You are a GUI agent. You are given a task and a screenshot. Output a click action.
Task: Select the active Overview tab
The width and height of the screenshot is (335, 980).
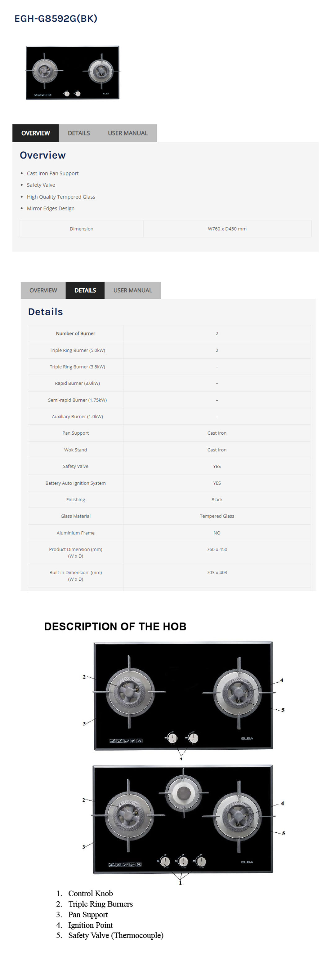[x=35, y=133]
